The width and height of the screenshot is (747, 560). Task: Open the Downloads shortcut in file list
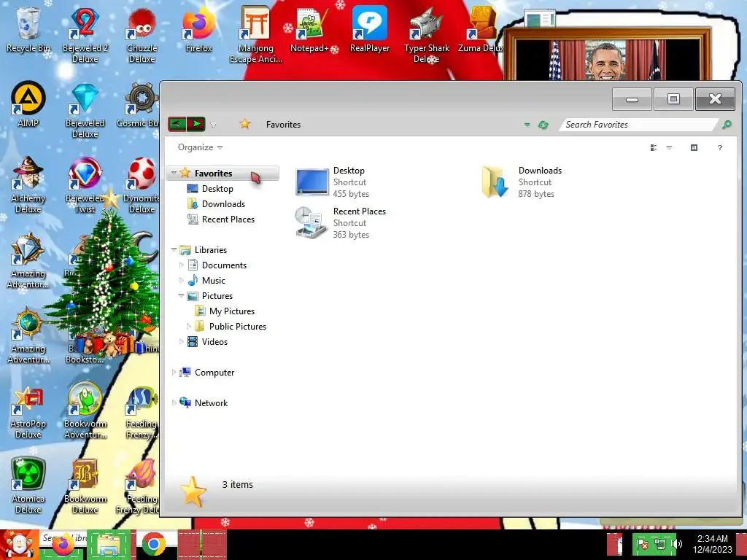click(521, 182)
